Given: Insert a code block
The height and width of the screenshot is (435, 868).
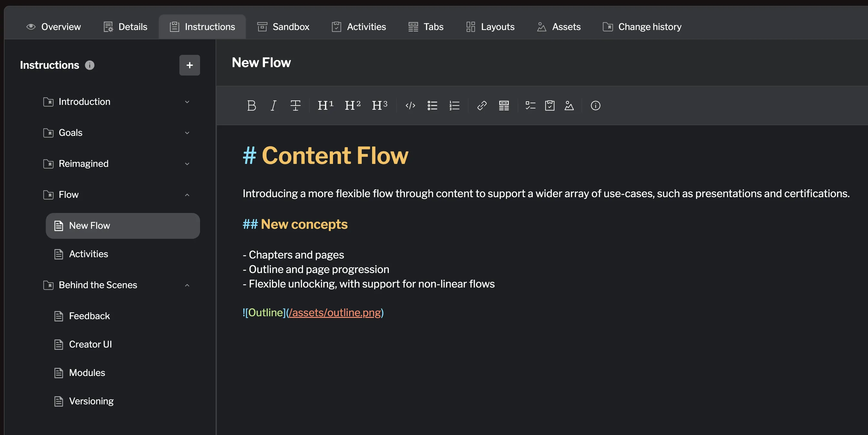Looking at the screenshot, I should pos(410,106).
